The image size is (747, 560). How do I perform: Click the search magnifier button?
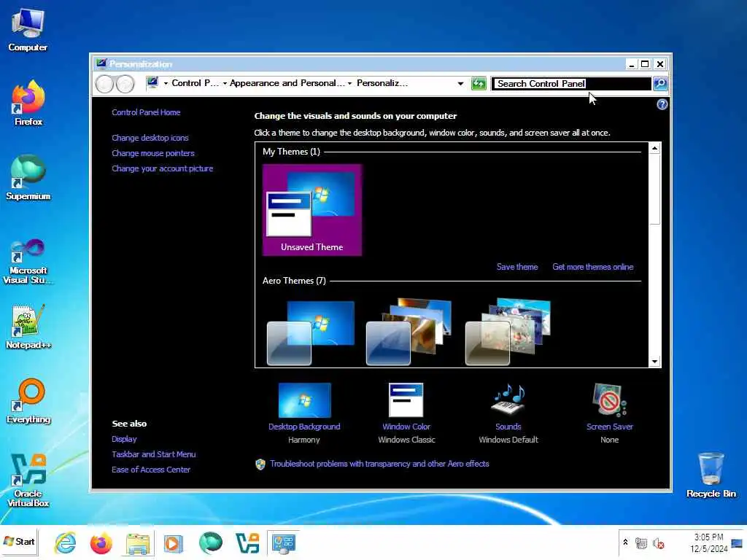click(659, 83)
